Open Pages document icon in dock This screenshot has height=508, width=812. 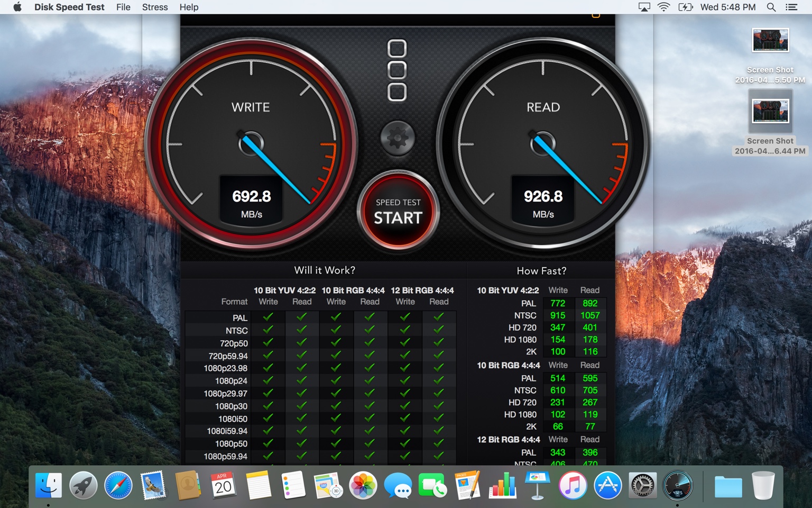[x=467, y=485]
